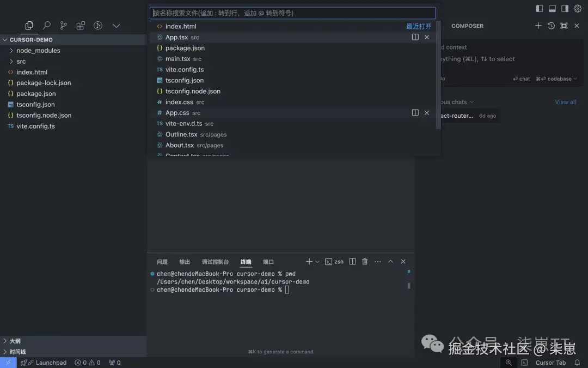Image resolution: width=588 pixels, height=368 pixels.
Task: Select tsconfig.node.json in quick-open list
Action: click(292, 91)
